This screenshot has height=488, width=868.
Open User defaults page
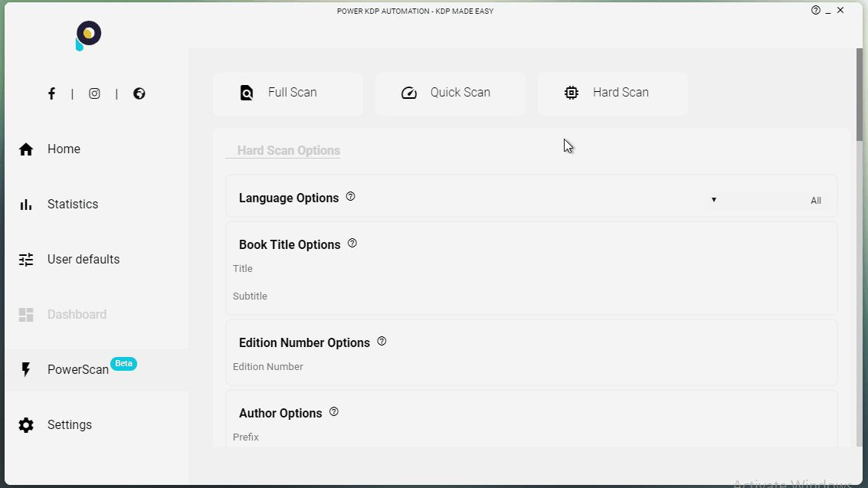point(84,260)
